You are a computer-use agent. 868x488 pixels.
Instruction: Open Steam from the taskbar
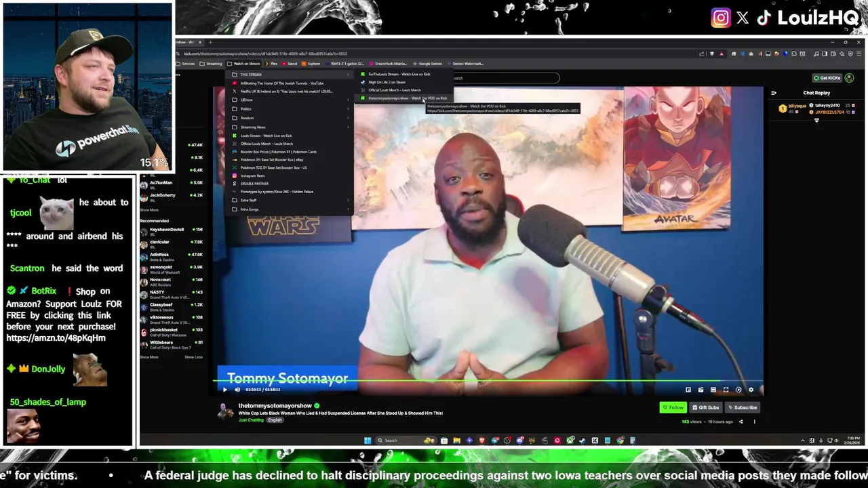[x=583, y=441]
